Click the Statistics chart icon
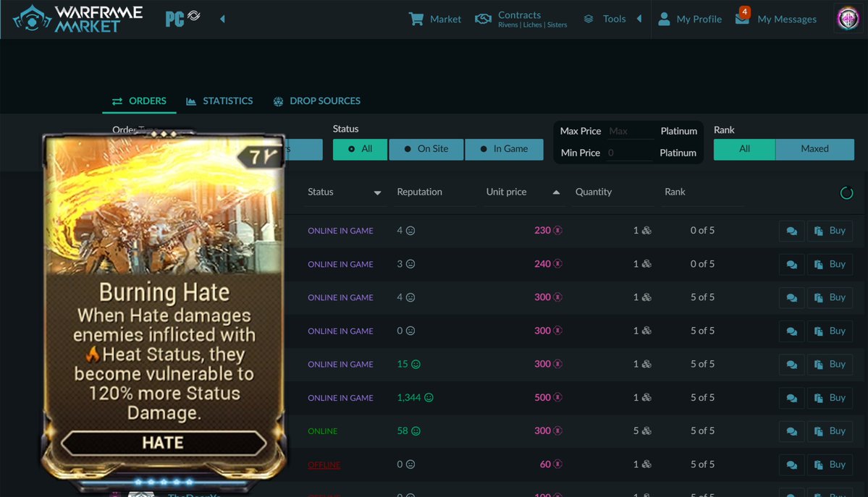 [x=191, y=101]
